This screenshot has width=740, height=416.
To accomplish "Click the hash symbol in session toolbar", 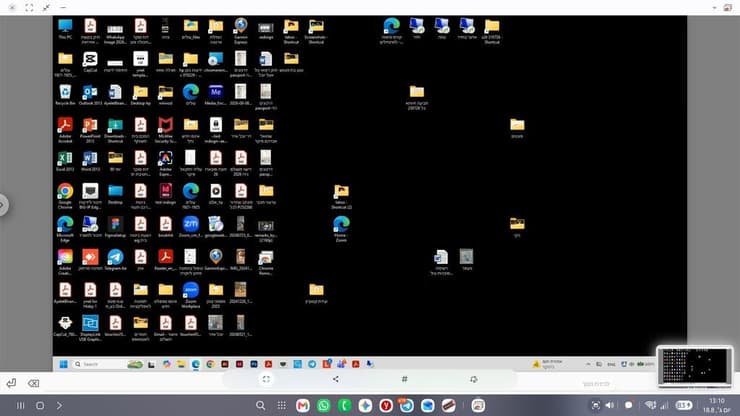I will pyautogui.click(x=404, y=379).
